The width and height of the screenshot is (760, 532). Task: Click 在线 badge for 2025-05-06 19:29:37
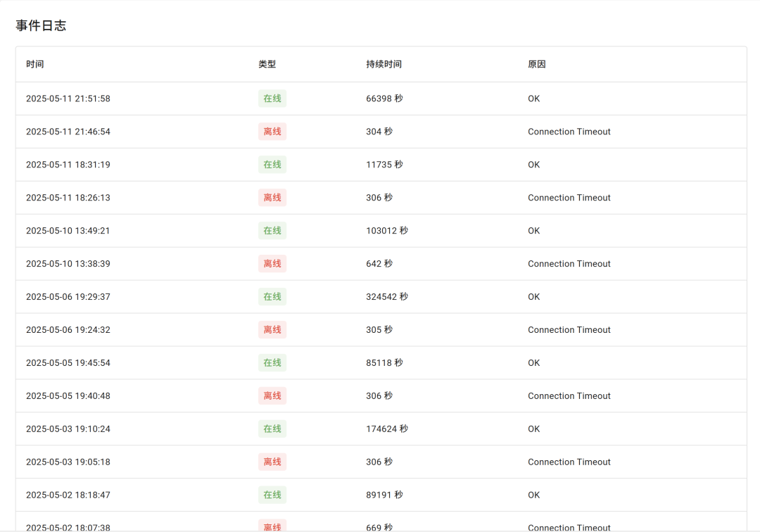(x=272, y=296)
